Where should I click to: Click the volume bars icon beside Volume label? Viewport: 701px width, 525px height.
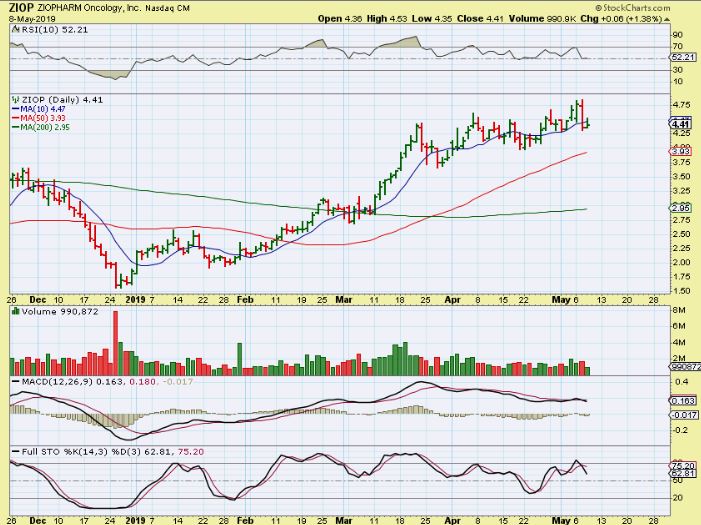click(16, 311)
